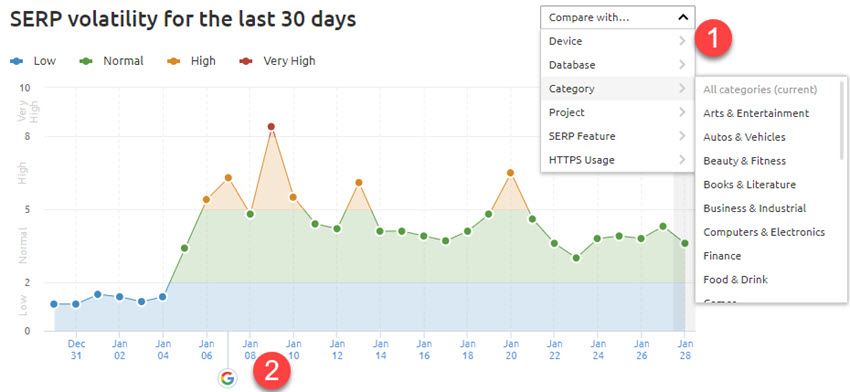Select the Finance category
The height and width of the screenshot is (392, 850).
722,256
